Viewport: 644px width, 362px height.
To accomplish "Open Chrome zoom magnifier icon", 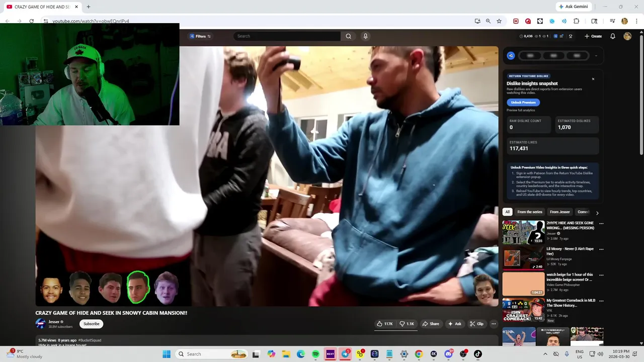I will (488, 21).
